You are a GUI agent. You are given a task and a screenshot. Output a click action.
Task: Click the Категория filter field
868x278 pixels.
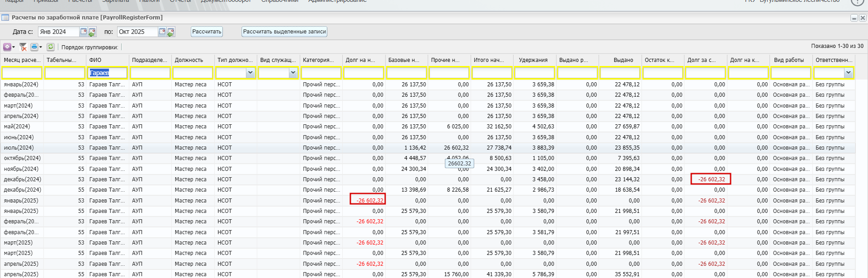click(x=321, y=73)
